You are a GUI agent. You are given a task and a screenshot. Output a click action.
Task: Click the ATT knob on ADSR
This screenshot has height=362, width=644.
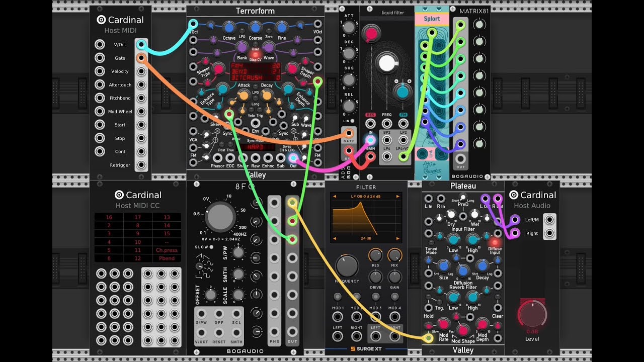pos(348,26)
